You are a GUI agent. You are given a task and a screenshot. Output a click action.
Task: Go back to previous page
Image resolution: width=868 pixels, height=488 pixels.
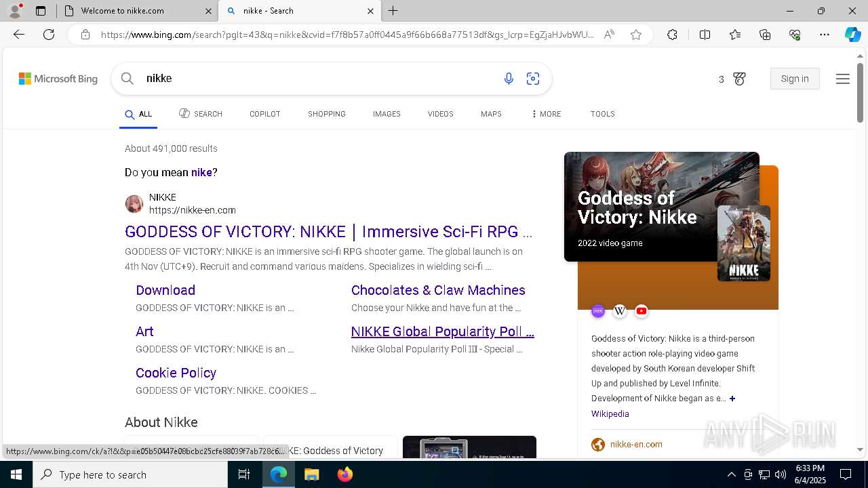pyautogui.click(x=19, y=35)
